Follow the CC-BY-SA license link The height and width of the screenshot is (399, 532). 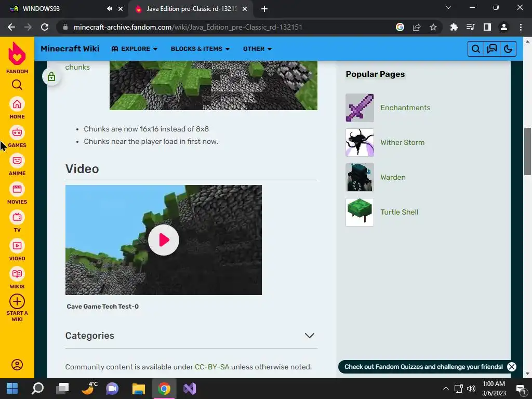click(212, 367)
